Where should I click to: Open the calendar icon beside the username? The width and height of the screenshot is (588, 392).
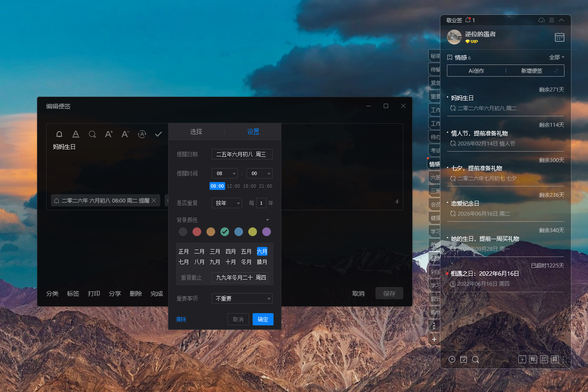pyautogui.click(x=559, y=37)
